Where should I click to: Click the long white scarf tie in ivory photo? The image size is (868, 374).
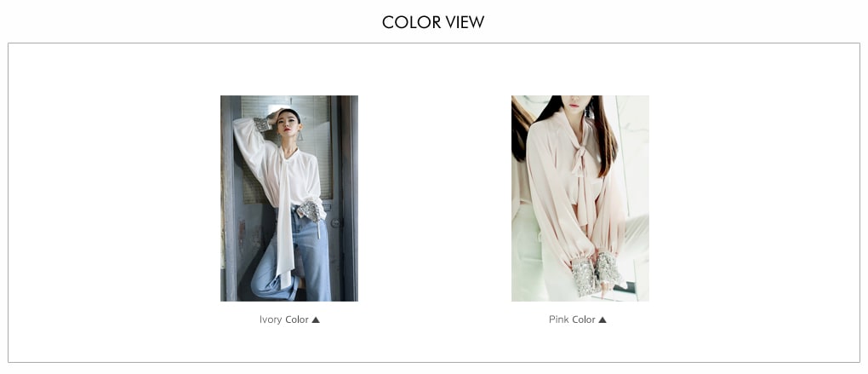click(284, 222)
